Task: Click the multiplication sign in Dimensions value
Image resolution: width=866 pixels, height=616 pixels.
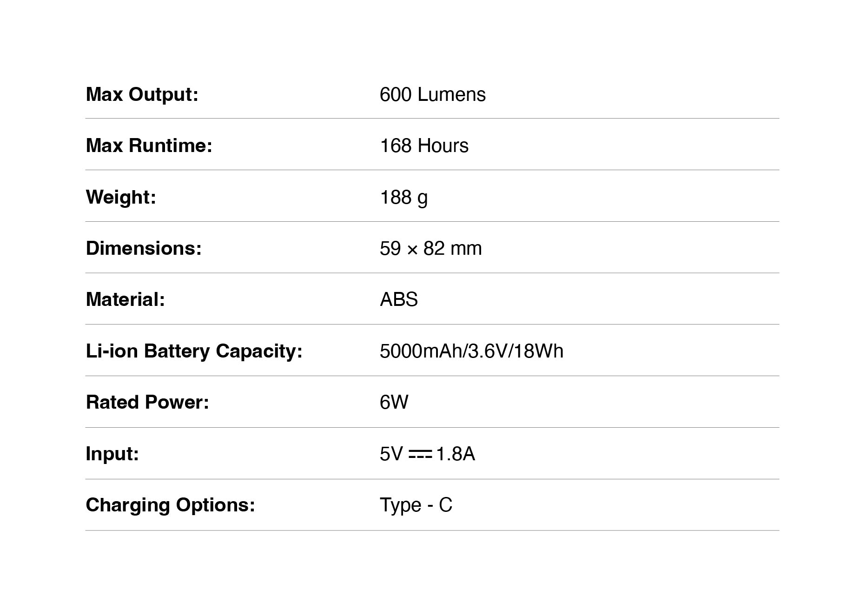Action: [x=412, y=249]
